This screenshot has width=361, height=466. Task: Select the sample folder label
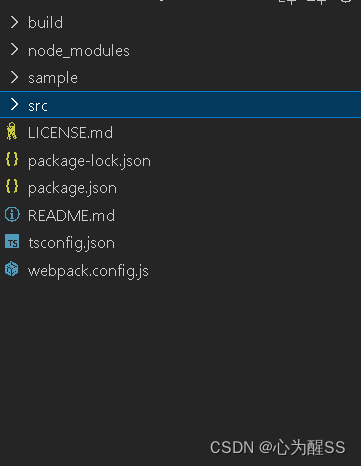[53, 79]
